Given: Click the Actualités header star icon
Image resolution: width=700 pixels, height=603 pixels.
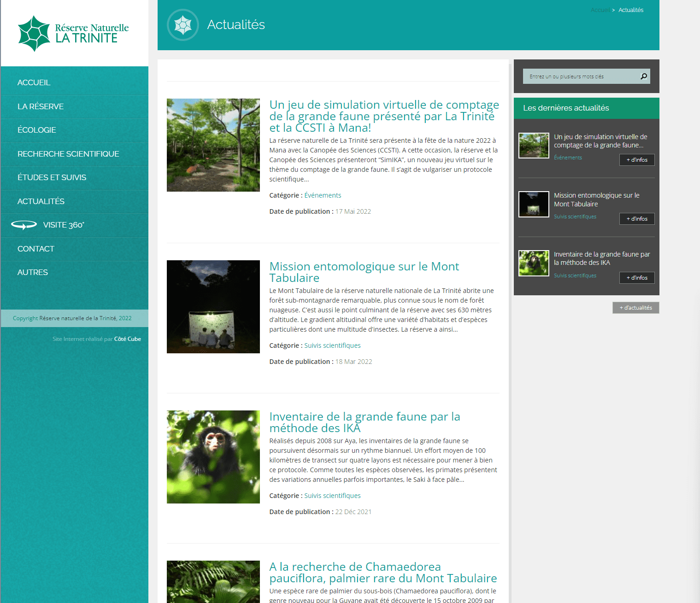Looking at the screenshot, I should pos(183,25).
